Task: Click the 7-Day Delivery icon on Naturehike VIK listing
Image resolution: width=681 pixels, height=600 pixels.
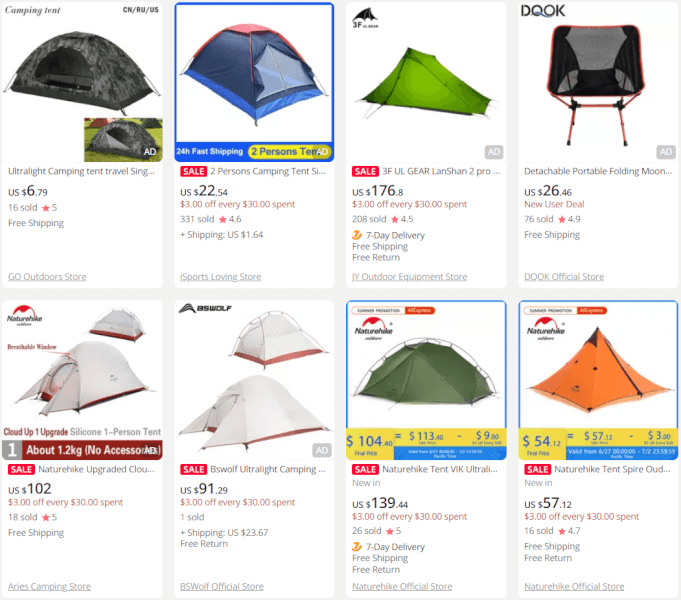Action: pyautogui.click(x=357, y=547)
